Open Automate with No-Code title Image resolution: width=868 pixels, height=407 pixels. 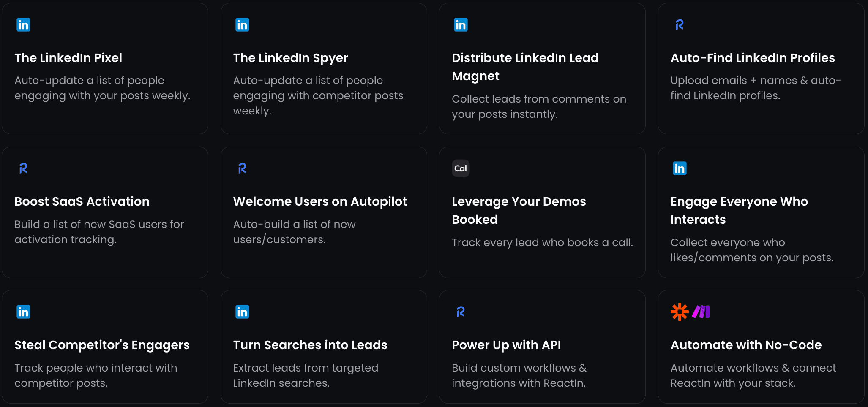point(746,345)
